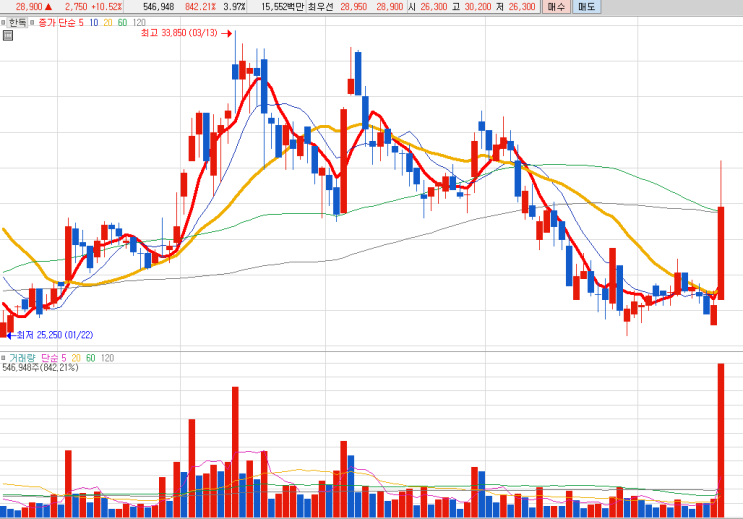This screenshot has height=519, width=743.
Task: Open the grid table icon below 한독
Action: [x=8, y=36]
